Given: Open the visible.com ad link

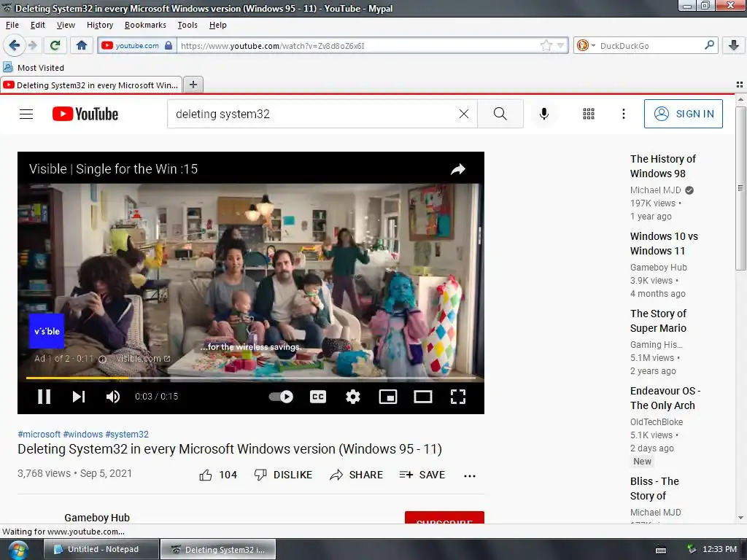Looking at the screenshot, I should tap(143, 359).
